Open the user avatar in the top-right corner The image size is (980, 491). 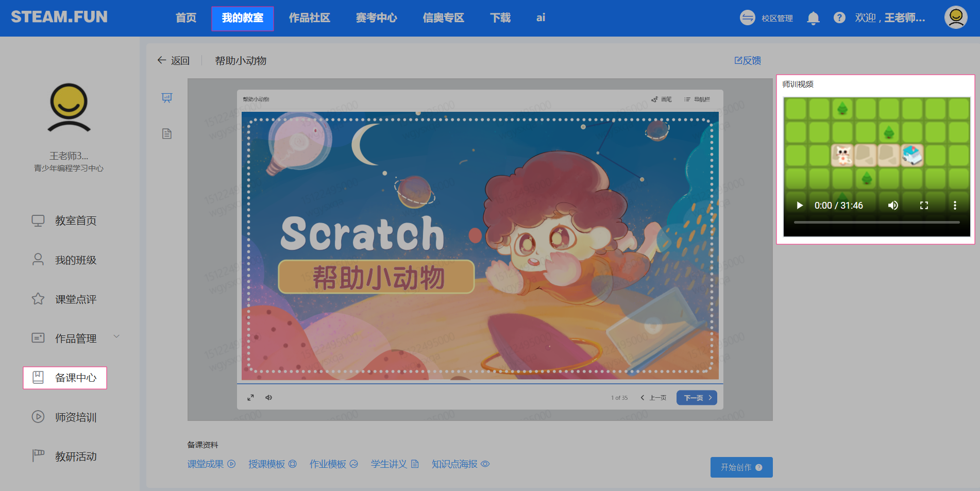(956, 18)
